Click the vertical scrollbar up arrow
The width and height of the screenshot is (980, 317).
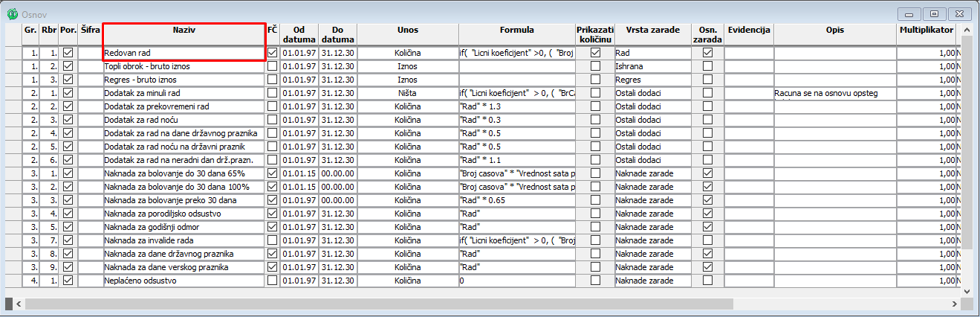click(967, 29)
